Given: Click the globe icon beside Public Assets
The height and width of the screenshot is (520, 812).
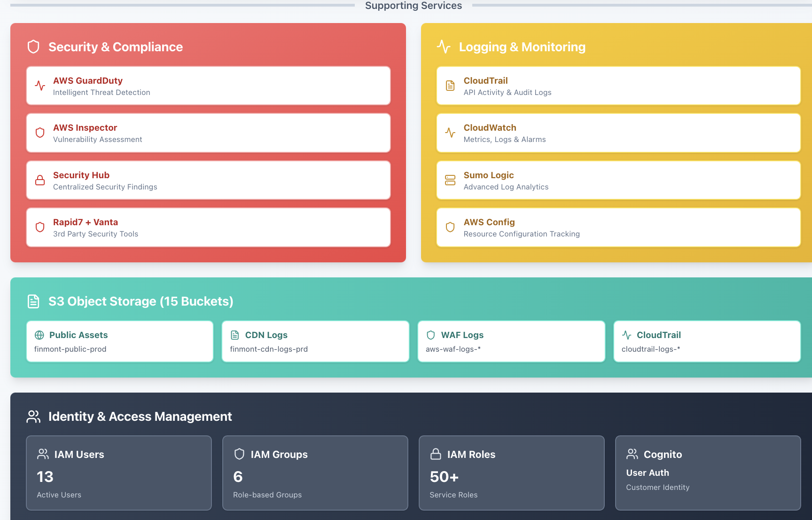Looking at the screenshot, I should [x=39, y=335].
